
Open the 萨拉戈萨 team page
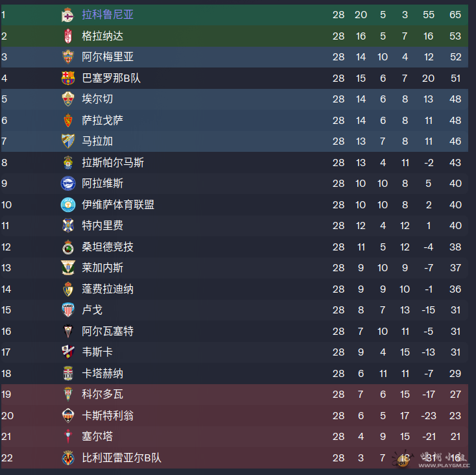pos(102,120)
